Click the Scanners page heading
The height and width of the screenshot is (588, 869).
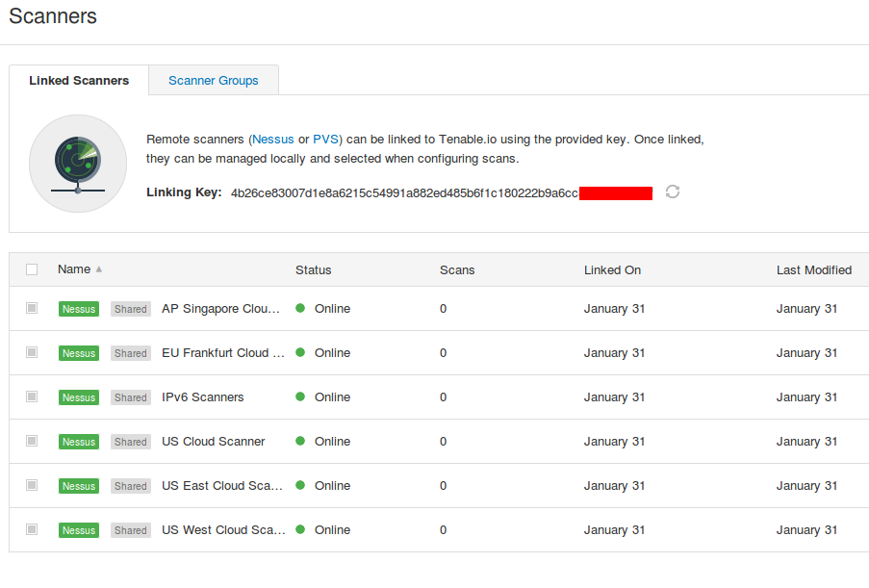click(x=53, y=16)
